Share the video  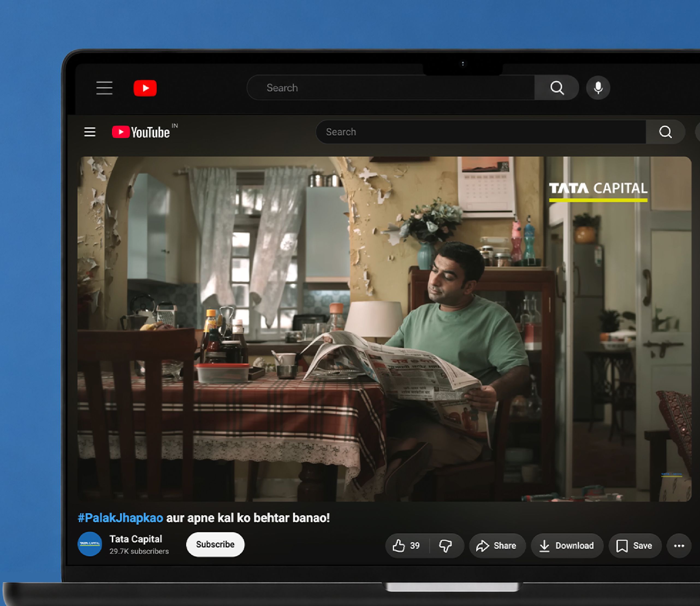pyautogui.click(x=497, y=545)
